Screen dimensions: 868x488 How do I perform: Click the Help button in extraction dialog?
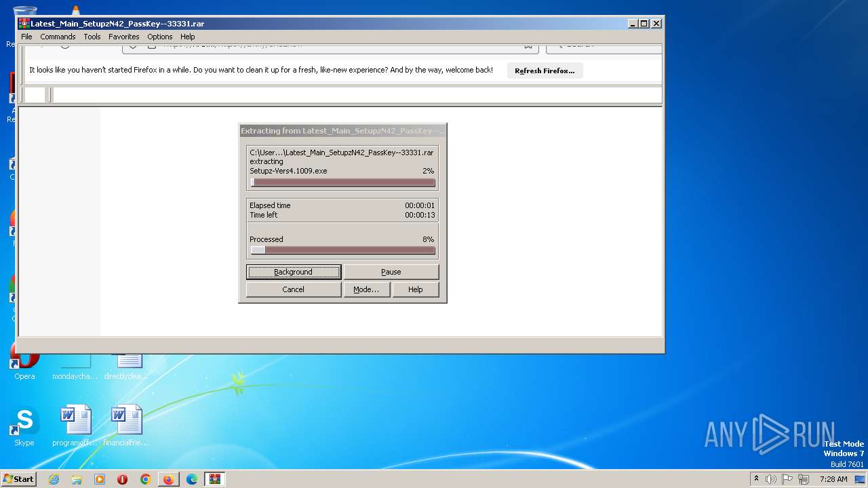tap(416, 289)
